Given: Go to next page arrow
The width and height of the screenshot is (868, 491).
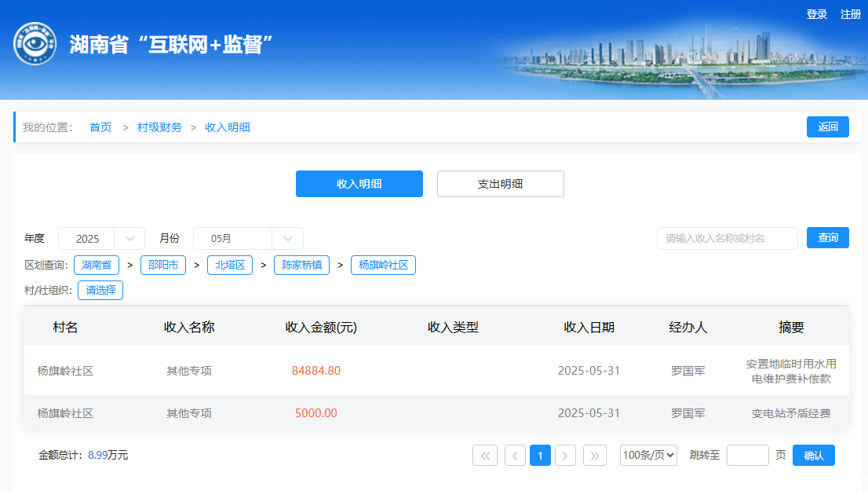Looking at the screenshot, I should tap(565, 456).
